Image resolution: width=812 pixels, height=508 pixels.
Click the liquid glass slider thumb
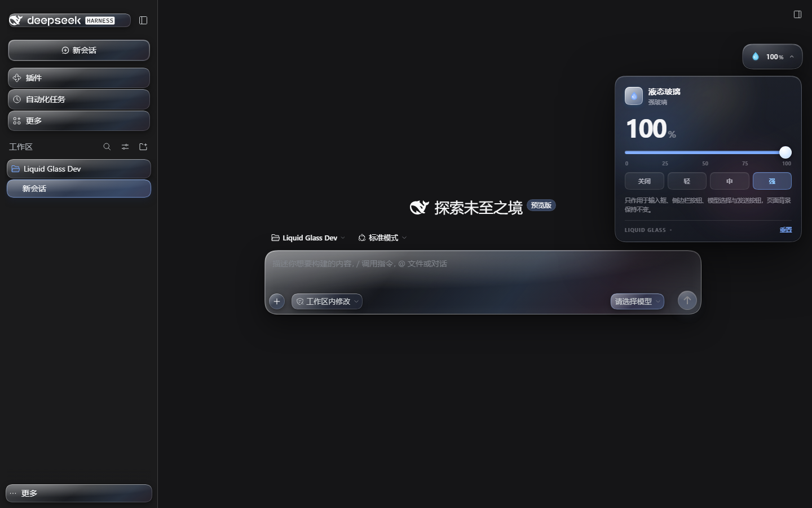pos(785,152)
